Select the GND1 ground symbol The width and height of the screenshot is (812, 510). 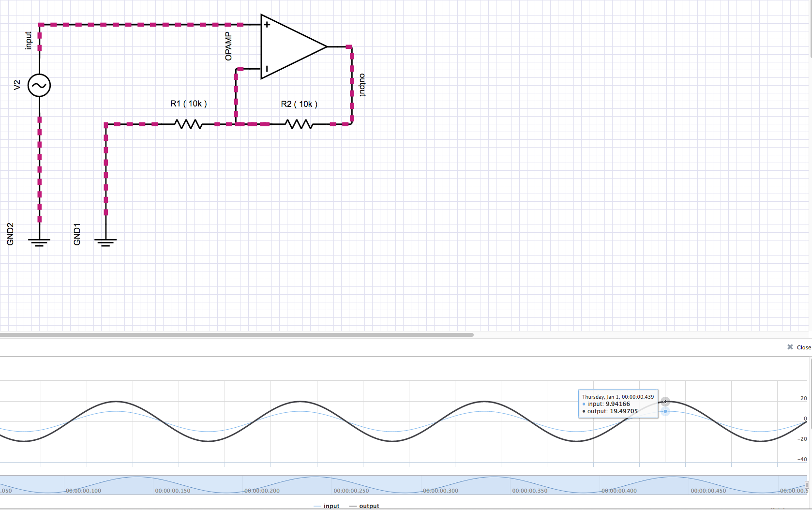105,242
